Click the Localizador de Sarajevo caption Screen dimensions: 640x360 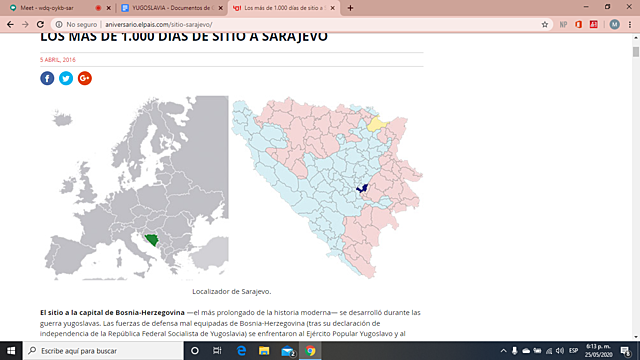pyautogui.click(x=231, y=291)
